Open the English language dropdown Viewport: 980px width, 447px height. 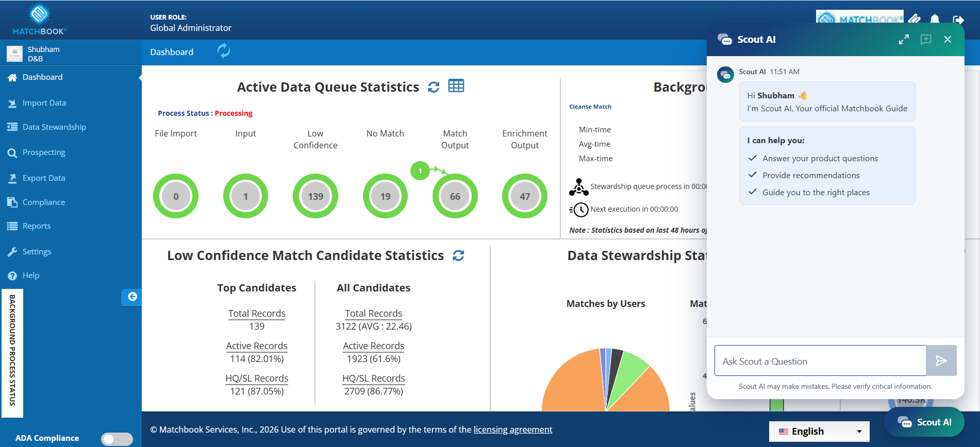(819, 432)
